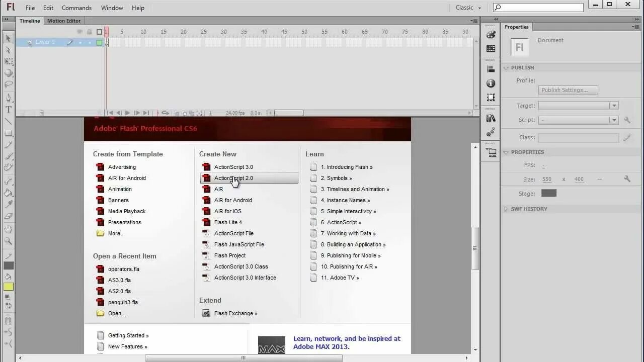
Task: Open recent file penguin3.fla
Action: [x=123, y=302]
